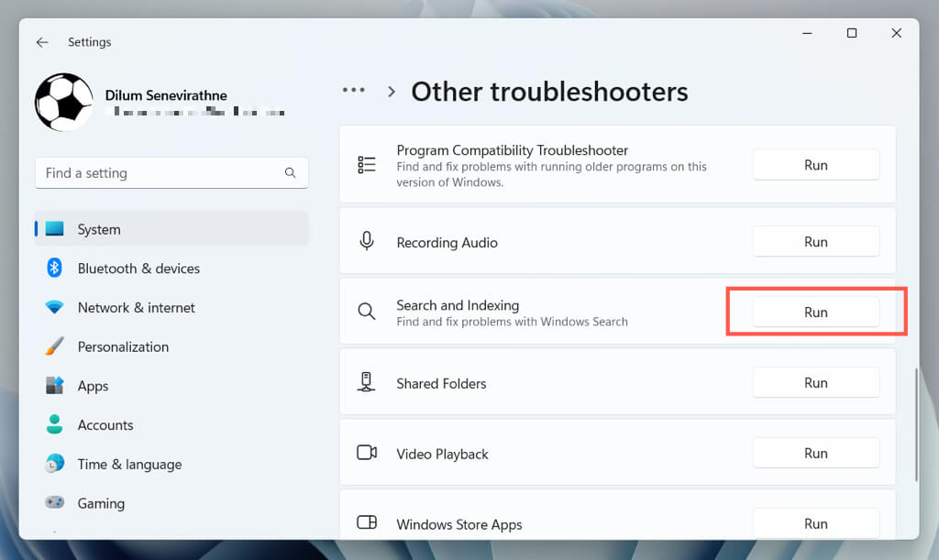Screen dimensions: 939x560
Task: Select Program Compatibility Troubleshooter title
Action: coord(512,150)
